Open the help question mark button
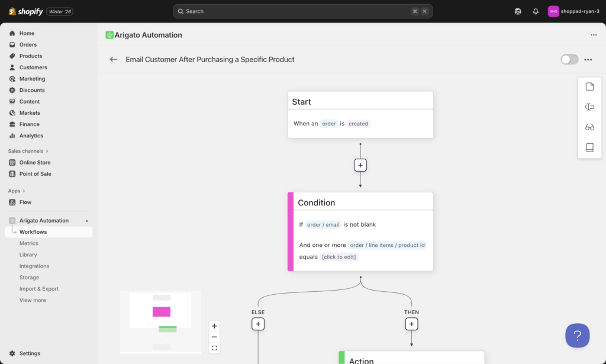Image resolution: width=606 pixels, height=364 pixels. click(577, 335)
